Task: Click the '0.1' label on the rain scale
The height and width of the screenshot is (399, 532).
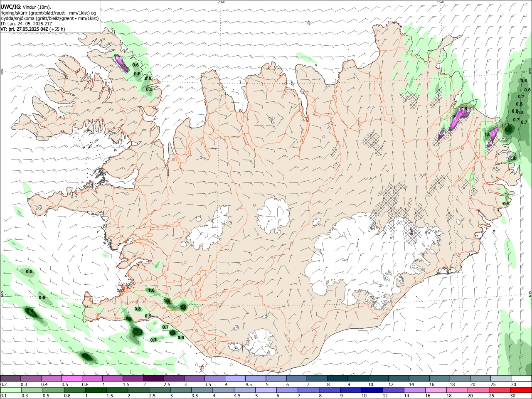Action: [x=3, y=396]
